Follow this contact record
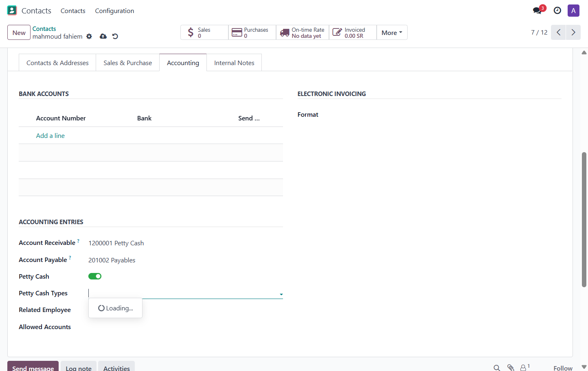Screen dimensions: 588x371 563,368
